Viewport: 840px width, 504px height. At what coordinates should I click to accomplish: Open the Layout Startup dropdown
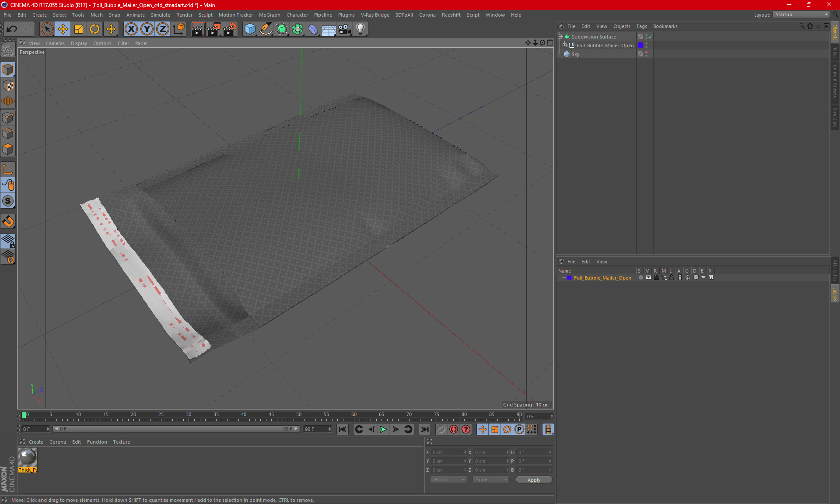click(x=801, y=15)
